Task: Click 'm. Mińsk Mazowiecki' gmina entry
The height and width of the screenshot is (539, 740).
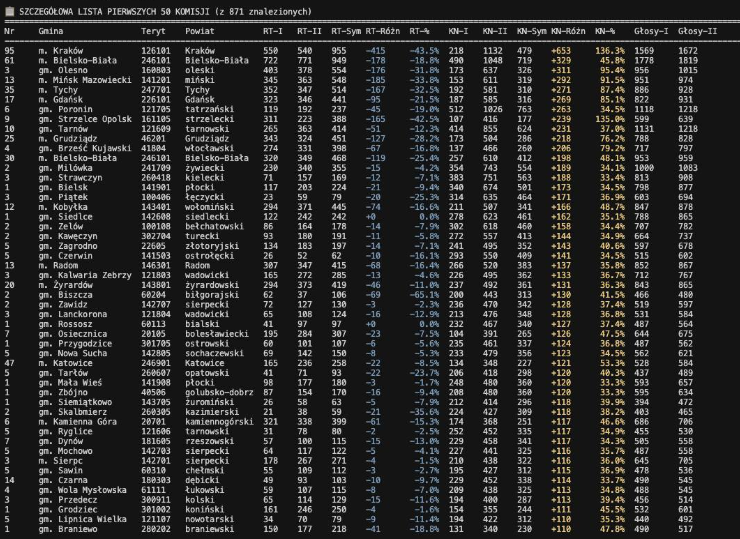Action: [85, 80]
